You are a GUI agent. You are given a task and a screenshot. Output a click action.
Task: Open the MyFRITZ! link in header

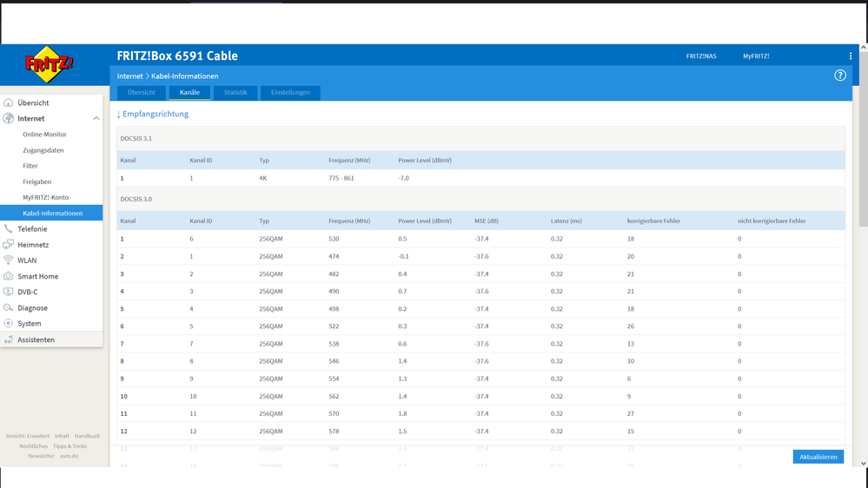click(x=756, y=56)
